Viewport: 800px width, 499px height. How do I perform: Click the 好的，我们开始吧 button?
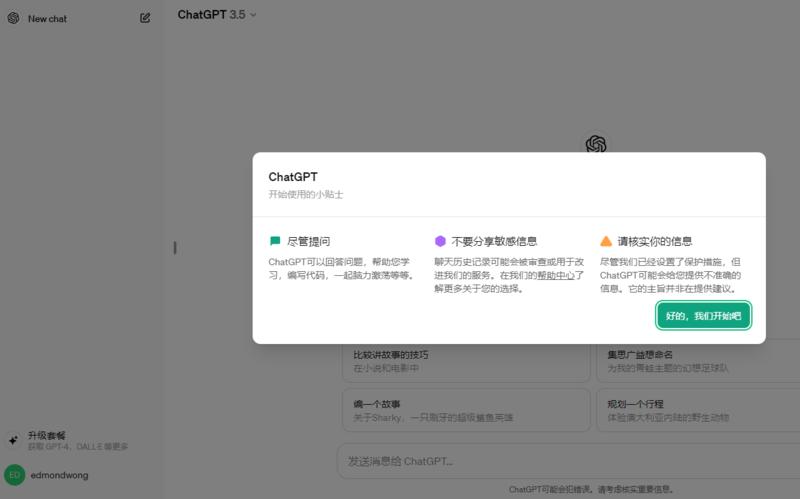click(x=703, y=316)
